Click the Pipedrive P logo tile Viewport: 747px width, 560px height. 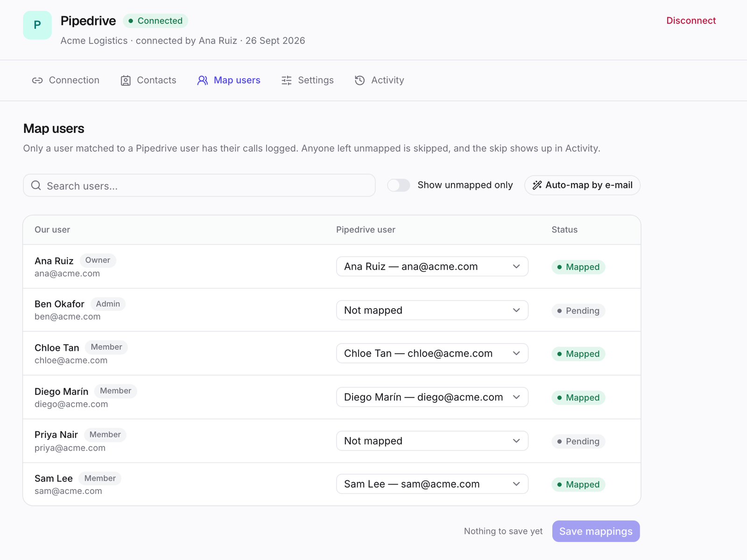coord(37,25)
